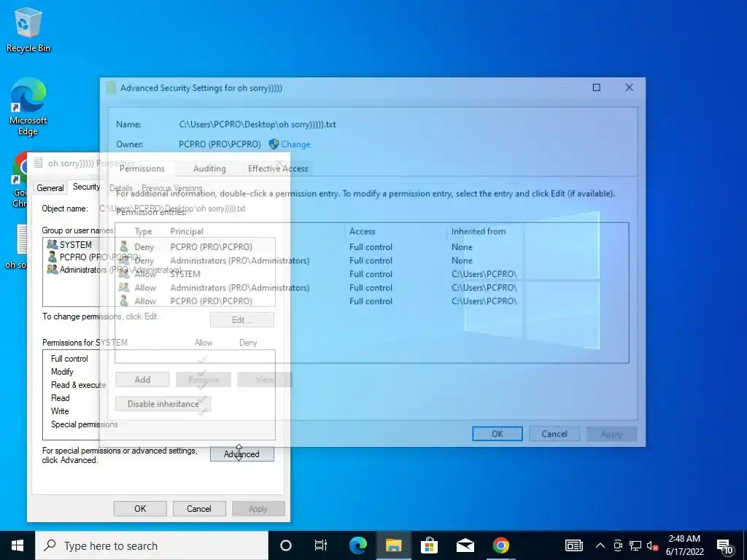Screen dimensions: 747x560
Task: Select PCPRO in Group or user names
Action: 93,257
